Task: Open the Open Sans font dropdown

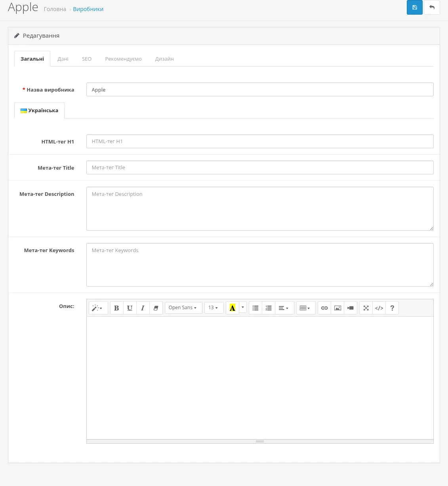Action: (183, 308)
